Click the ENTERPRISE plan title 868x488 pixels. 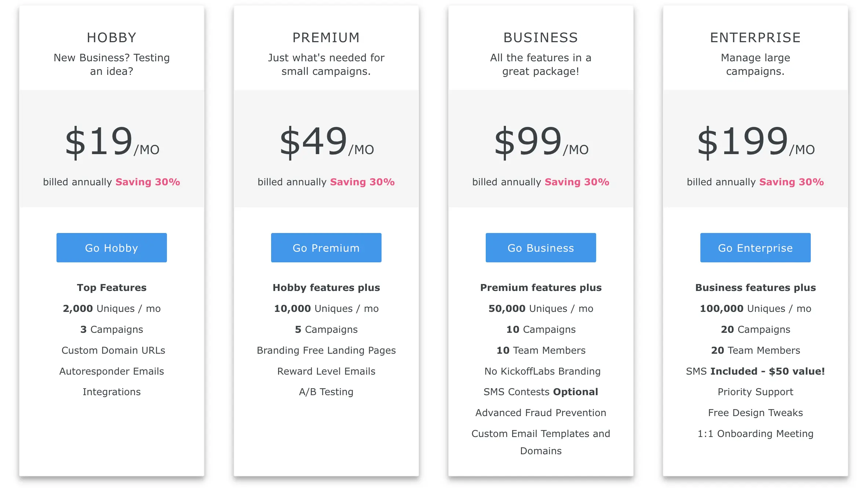tap(755, 37)
